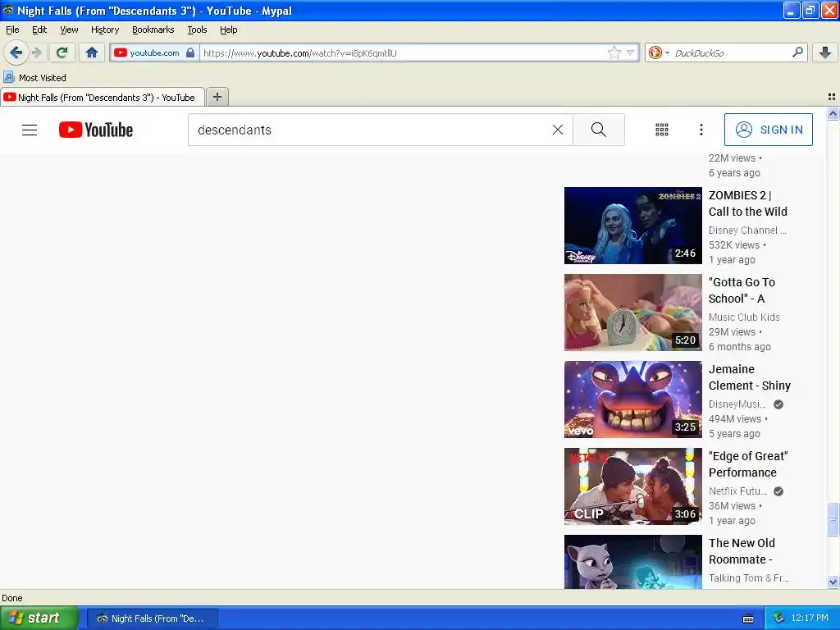The height and width of the screenshot is (630, 840).
Task: Open the History menu
Action: pos(105,30)
